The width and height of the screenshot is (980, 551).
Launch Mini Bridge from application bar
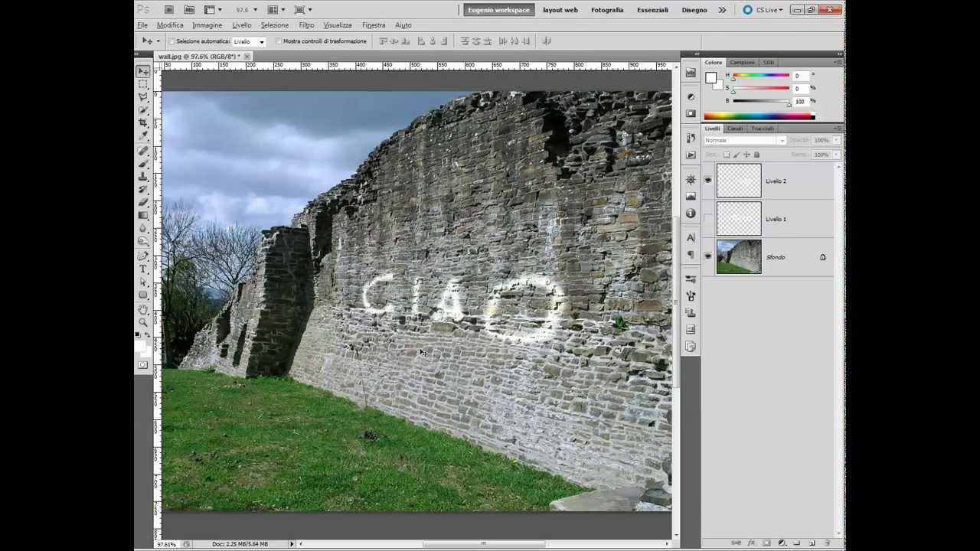[x=189, y=10]
